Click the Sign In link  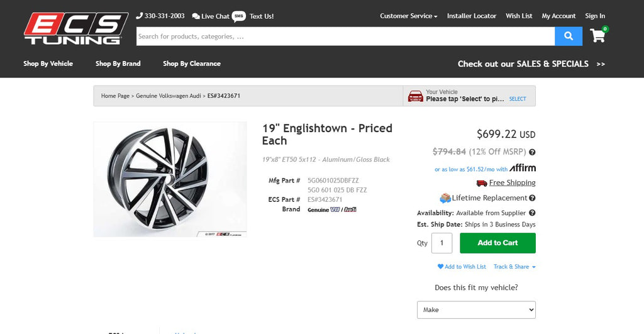pyautogui.click(x=595, y=16)
